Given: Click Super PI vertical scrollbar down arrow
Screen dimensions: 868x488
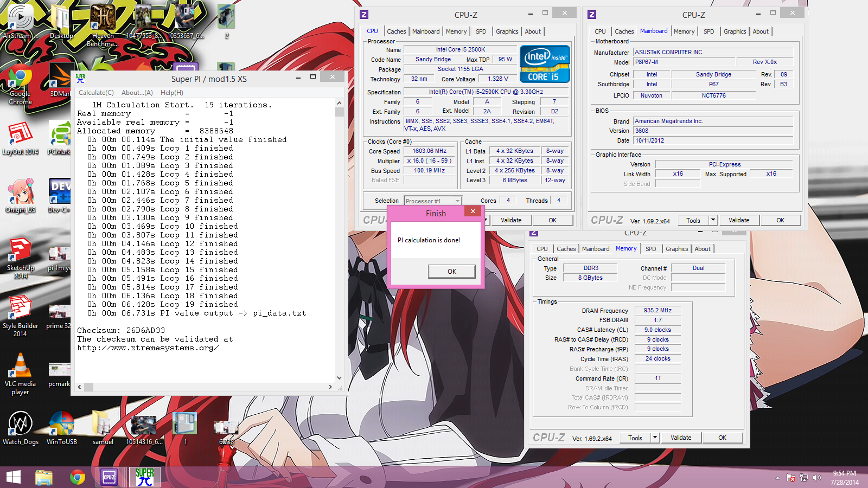Looking at the screenshot, I should [339, 378].
